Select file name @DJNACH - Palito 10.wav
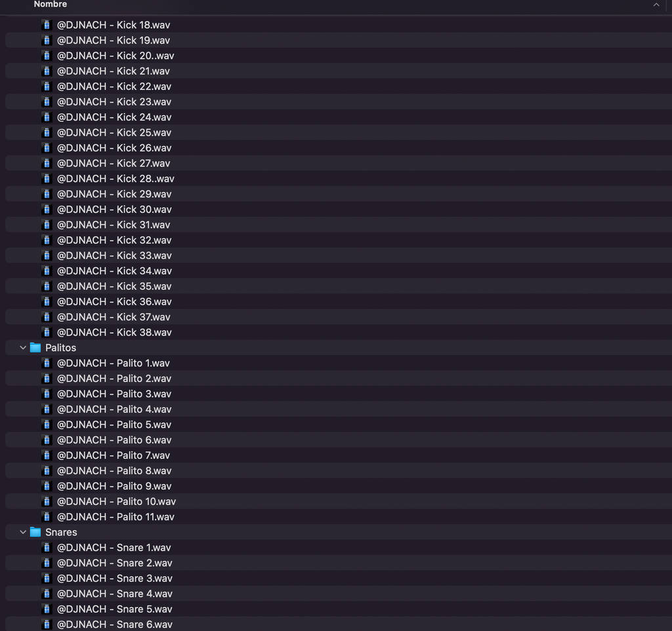 point(117,502)
